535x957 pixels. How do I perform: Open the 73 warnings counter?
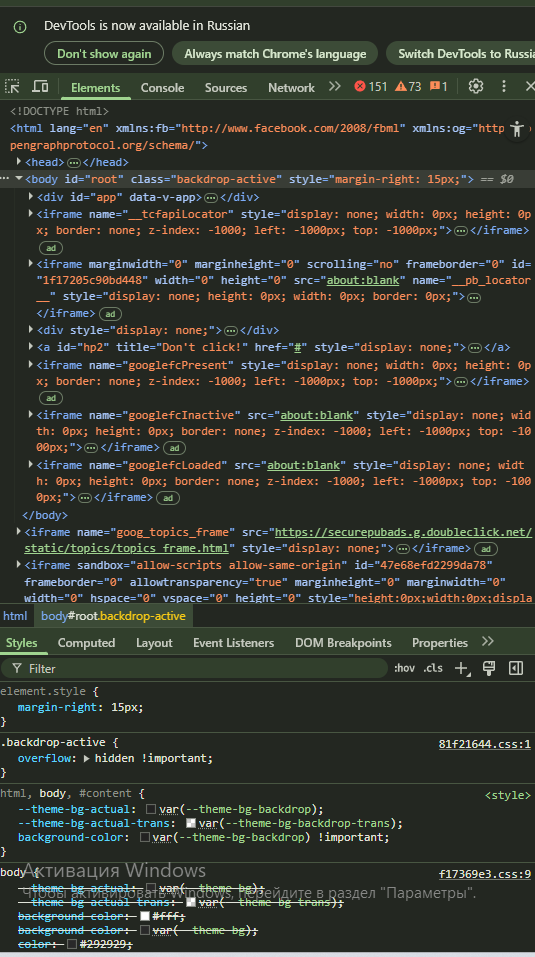[x=408, y=86]
